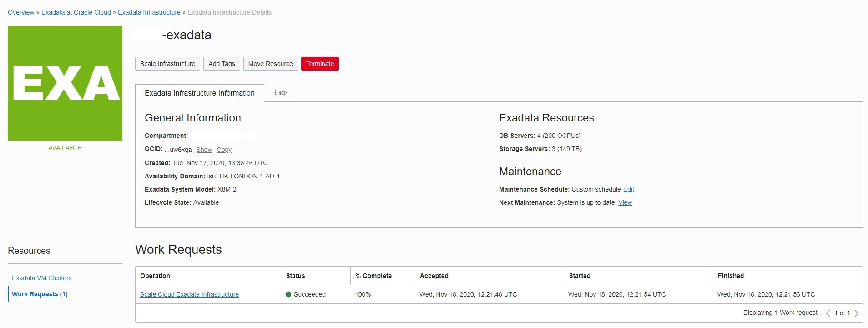The image size is (868, 328).
Task: Click the Work Requests heading
Action: 178,249
